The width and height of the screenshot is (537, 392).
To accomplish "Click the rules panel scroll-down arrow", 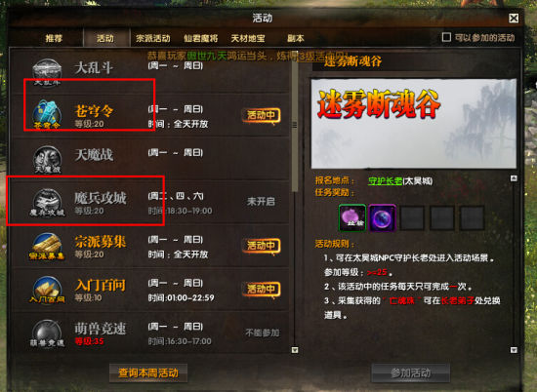I will [514, 350].
